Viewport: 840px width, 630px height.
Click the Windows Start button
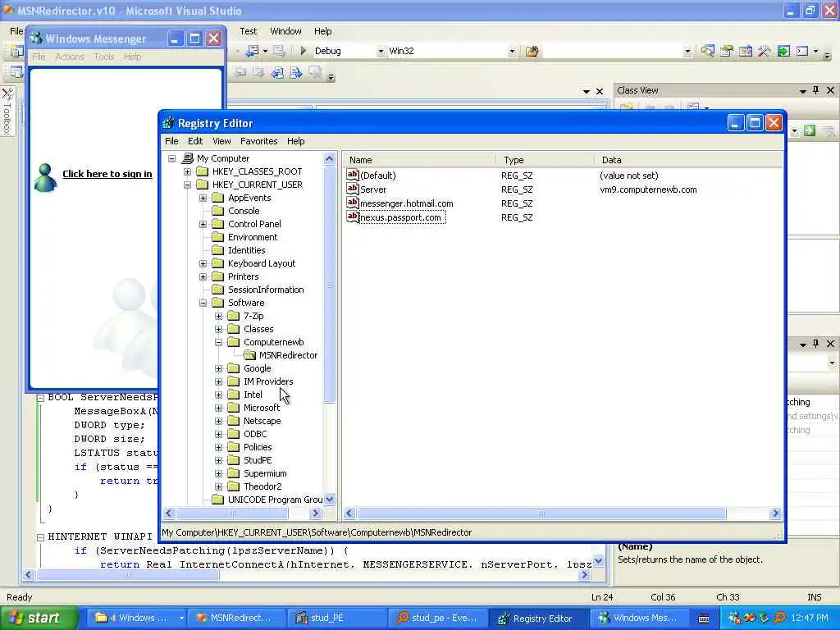pos(38,618)
